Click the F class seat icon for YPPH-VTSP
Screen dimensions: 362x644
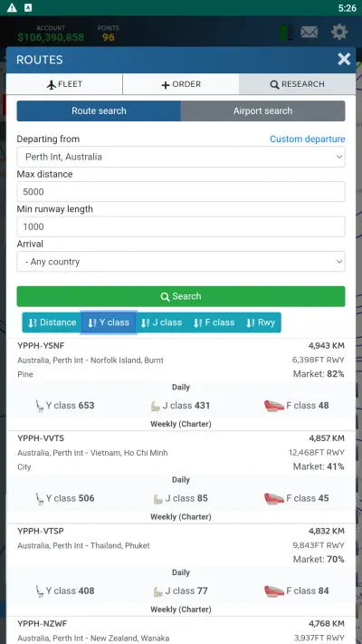pyautogui.click(x=274, y=591)
